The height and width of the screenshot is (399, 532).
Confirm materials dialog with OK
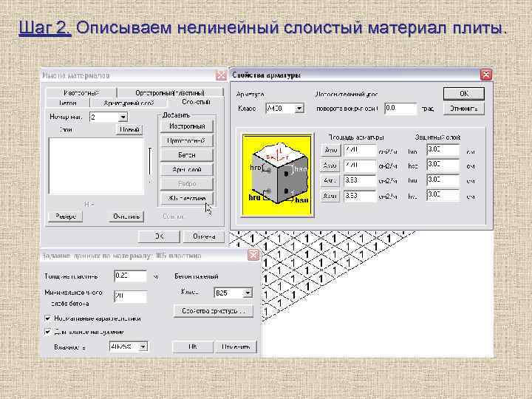coord(159,236)
